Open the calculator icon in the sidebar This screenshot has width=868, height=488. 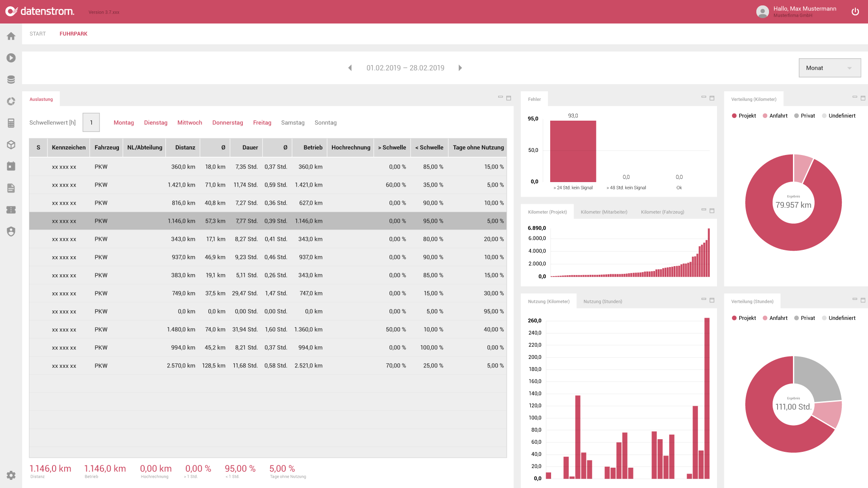pyautogui.click(x=11, y=123)
